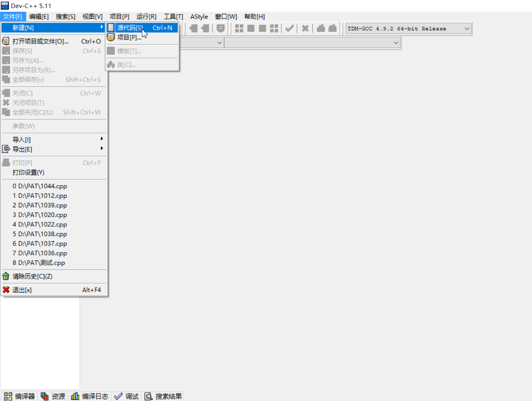Open the 视图[V] menu

92,17
